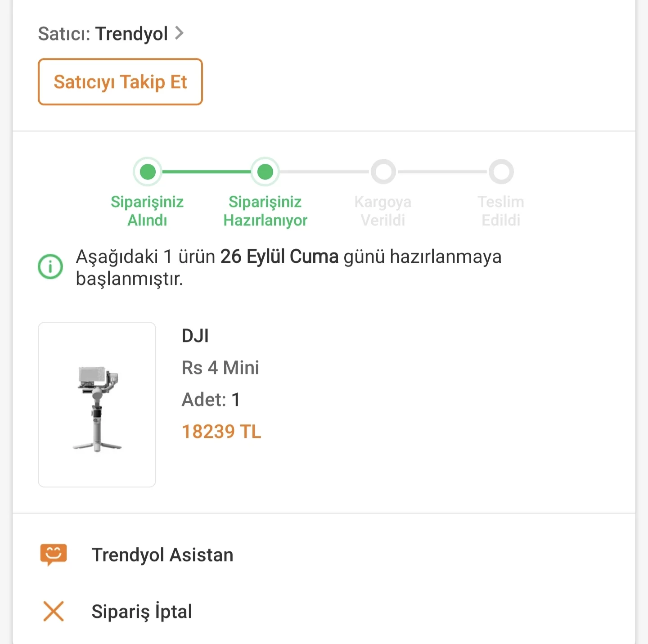Click the green progress line between steps
This screenshot has height=644, width=648.
coord(206,171)
